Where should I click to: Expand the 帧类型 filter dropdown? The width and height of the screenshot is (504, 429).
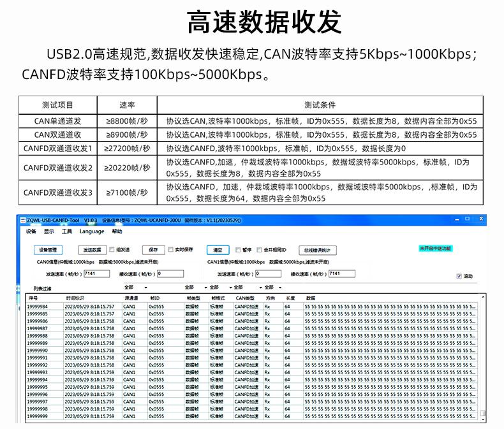tap(196, 287)
